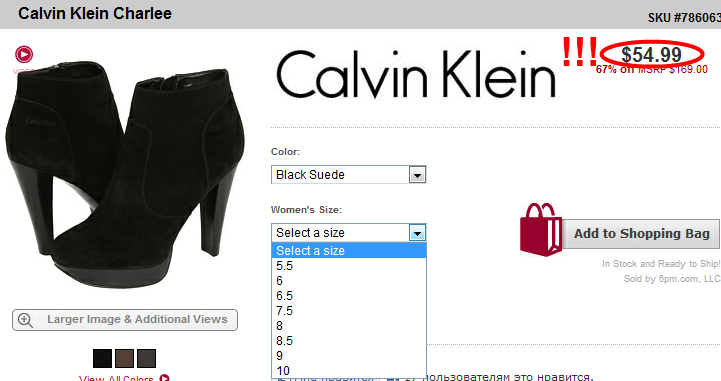Pick size 6.5 in the dropdown

[349, 296]
